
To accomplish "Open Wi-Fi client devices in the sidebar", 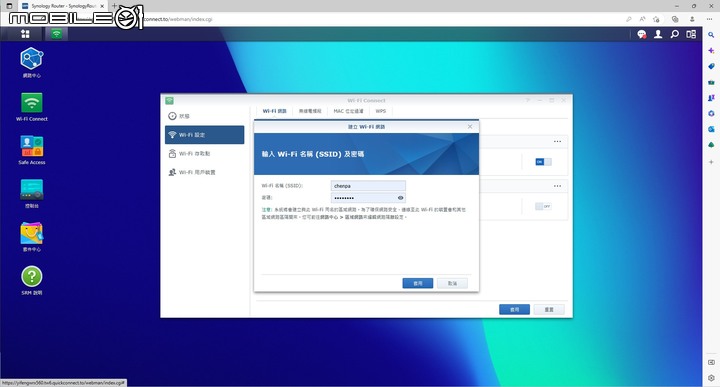I will coord(204,172).
